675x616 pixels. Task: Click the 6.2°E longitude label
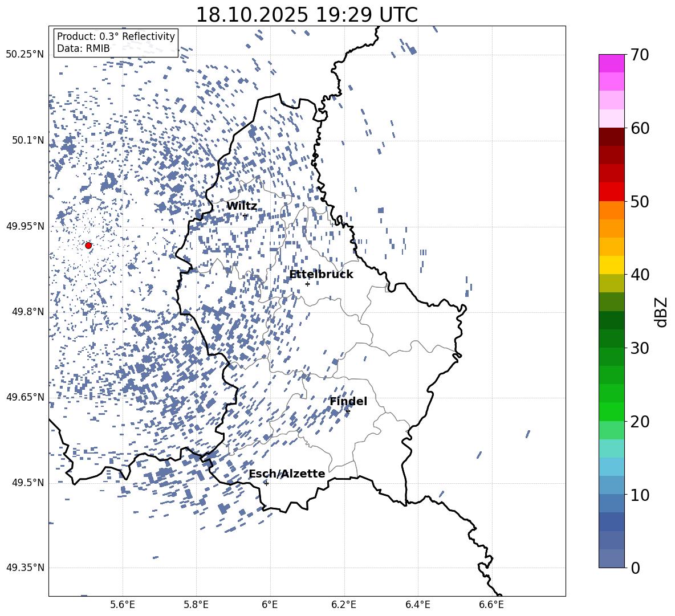point(344,605)
